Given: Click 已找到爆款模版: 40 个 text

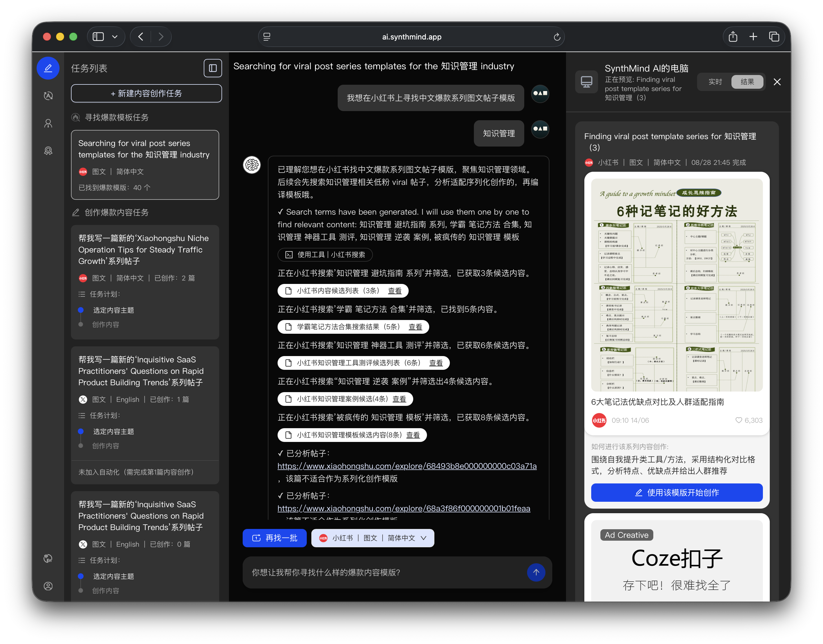Looking at the screenshot, I should 114,187.
